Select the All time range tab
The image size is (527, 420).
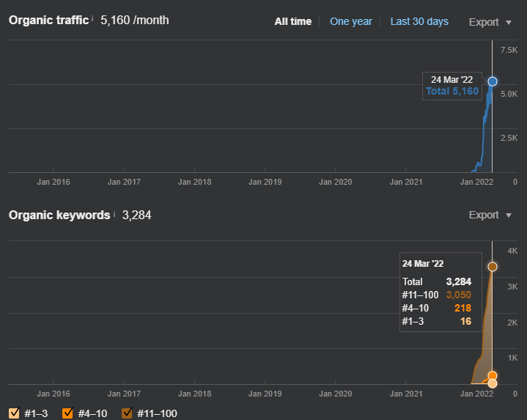[292, 21]
